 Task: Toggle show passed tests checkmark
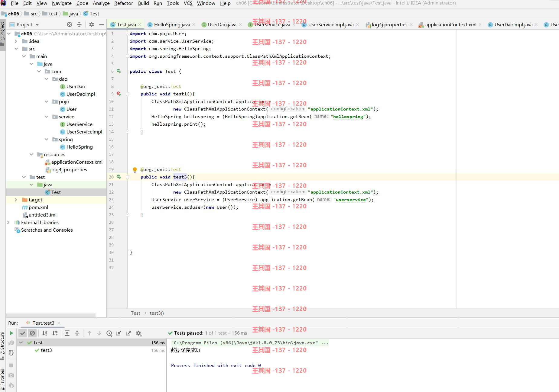tap(22, 333)
